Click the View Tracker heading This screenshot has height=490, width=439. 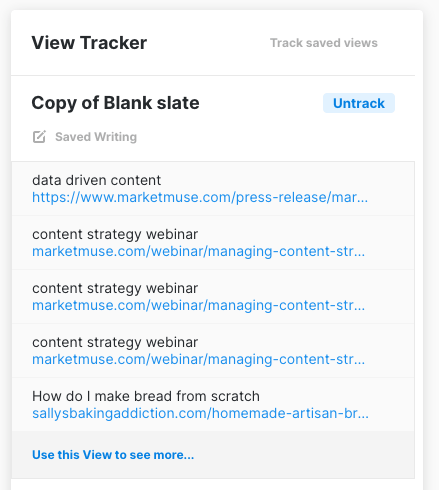coord(89,43)
